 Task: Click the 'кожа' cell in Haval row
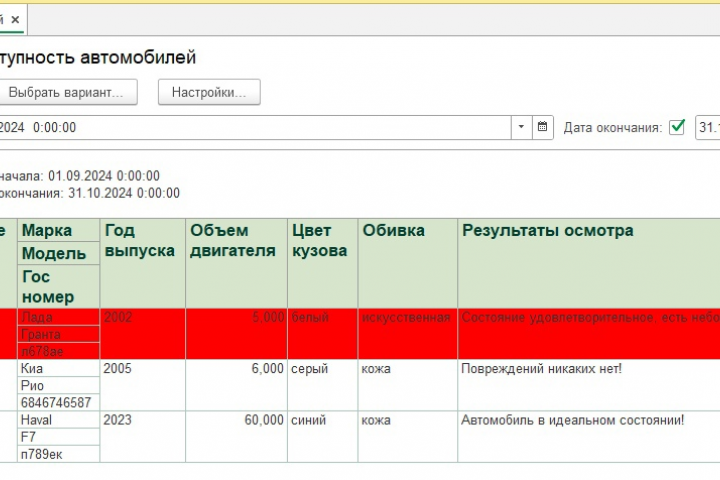coord(408,436)
